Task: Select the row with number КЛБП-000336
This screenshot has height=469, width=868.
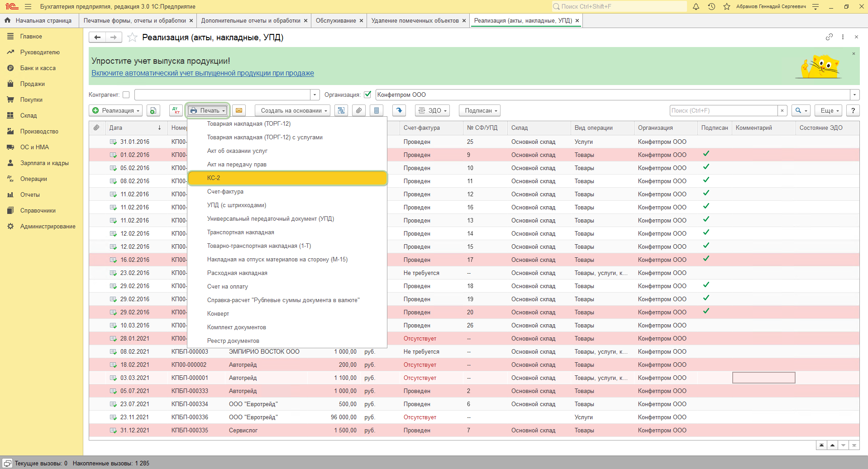Action: (x=474, y=417)
